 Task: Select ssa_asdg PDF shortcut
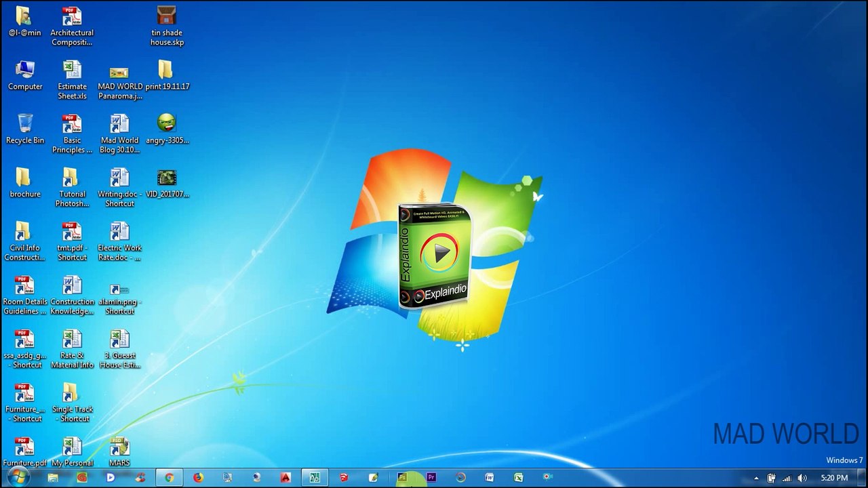pyautogui.click(x=24, y=348)
